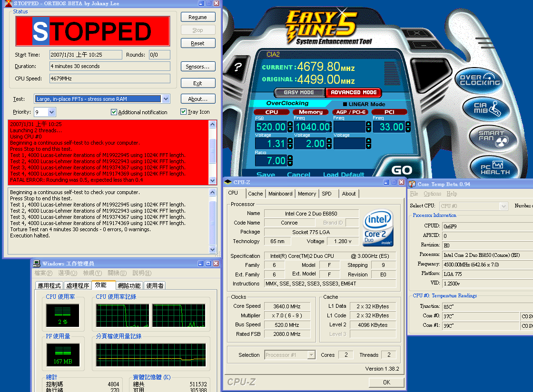Open the Priority dropdown in ORTHOS
Image resolution: width=533 pixels, height=392 pixels.
(x=51, y=112)
